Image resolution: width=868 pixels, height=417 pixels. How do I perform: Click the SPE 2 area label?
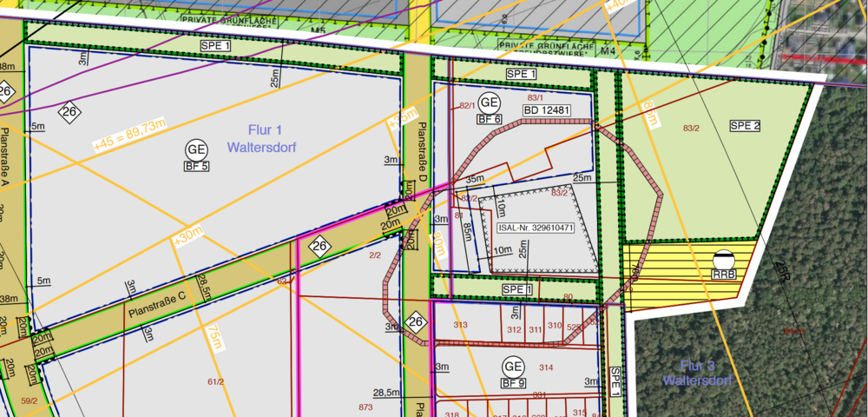click(x=745, y=125)
